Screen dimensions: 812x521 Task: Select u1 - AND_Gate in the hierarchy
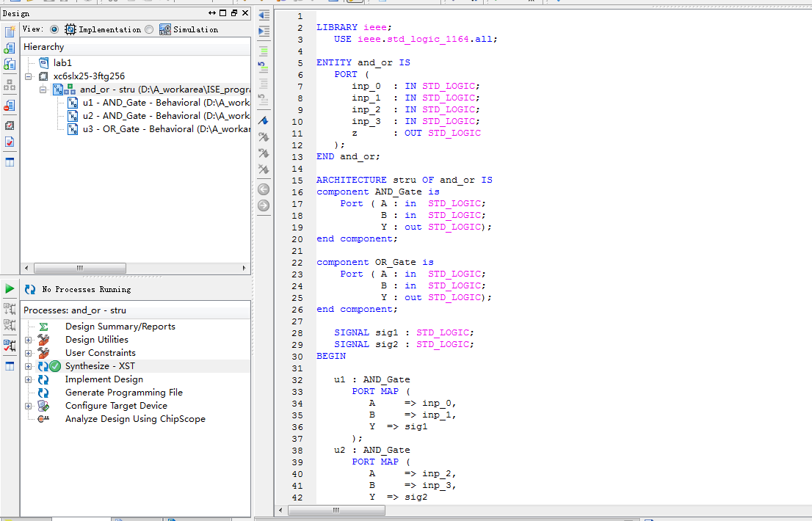point(165,103)
